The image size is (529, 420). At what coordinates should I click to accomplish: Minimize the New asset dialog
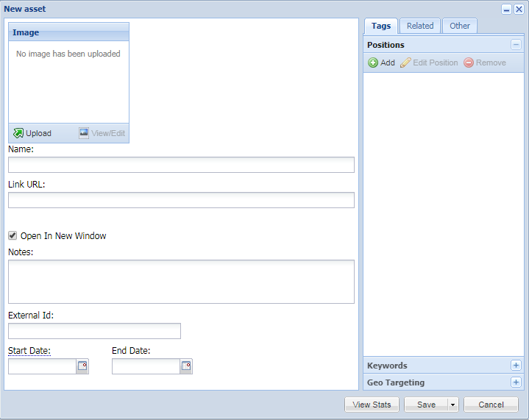click(x=506, y=9)
